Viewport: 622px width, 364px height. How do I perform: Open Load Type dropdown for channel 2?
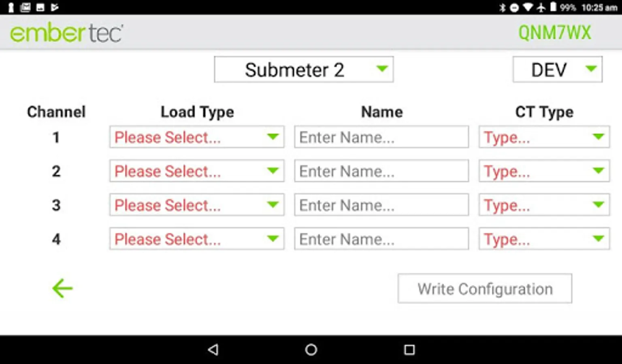tap(196, 171)
